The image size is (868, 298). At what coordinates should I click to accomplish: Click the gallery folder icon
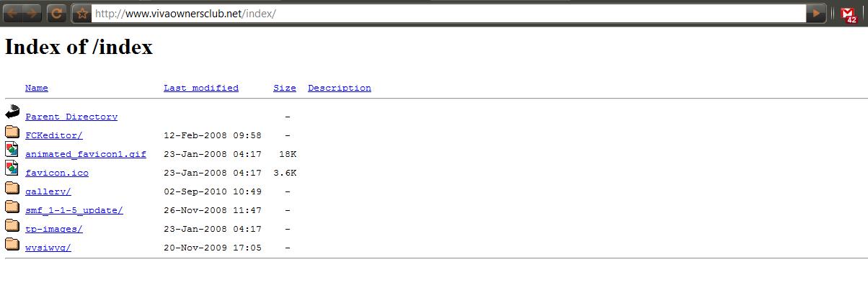[12, 188]
